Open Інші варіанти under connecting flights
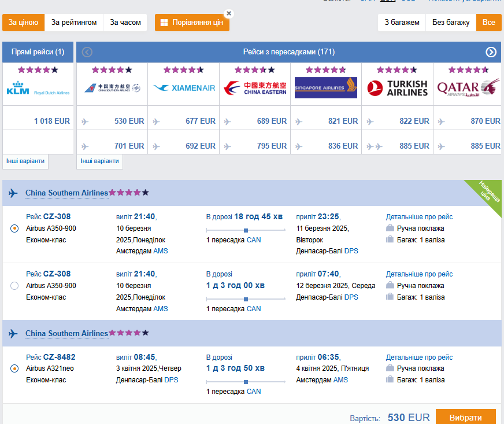Image resolution: width=504 pixels, height=424 pixels. (99, 161)
